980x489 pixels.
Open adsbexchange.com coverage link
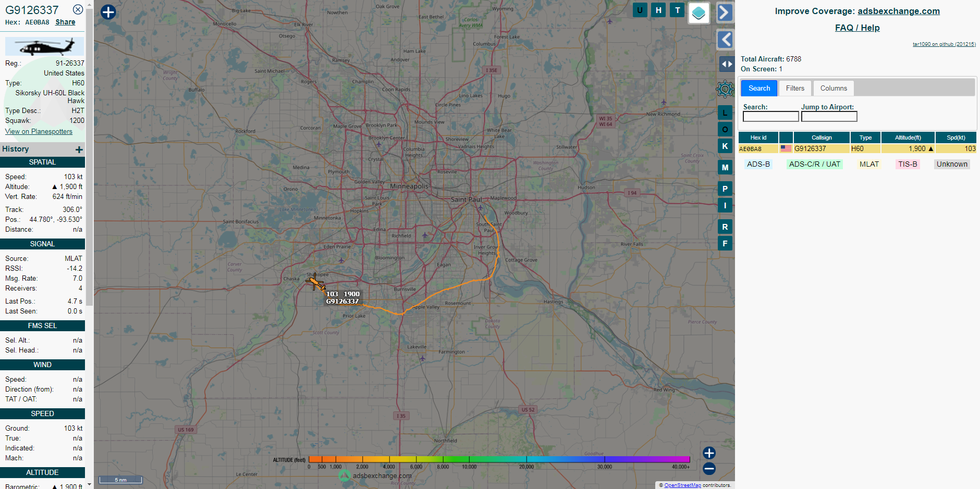899,11
